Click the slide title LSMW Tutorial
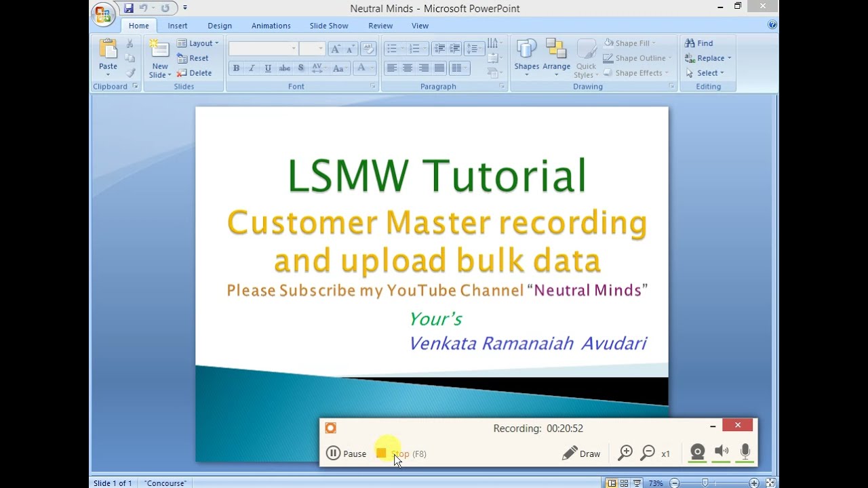Viewport: 868px width, 488px height. tap(437, 176)
